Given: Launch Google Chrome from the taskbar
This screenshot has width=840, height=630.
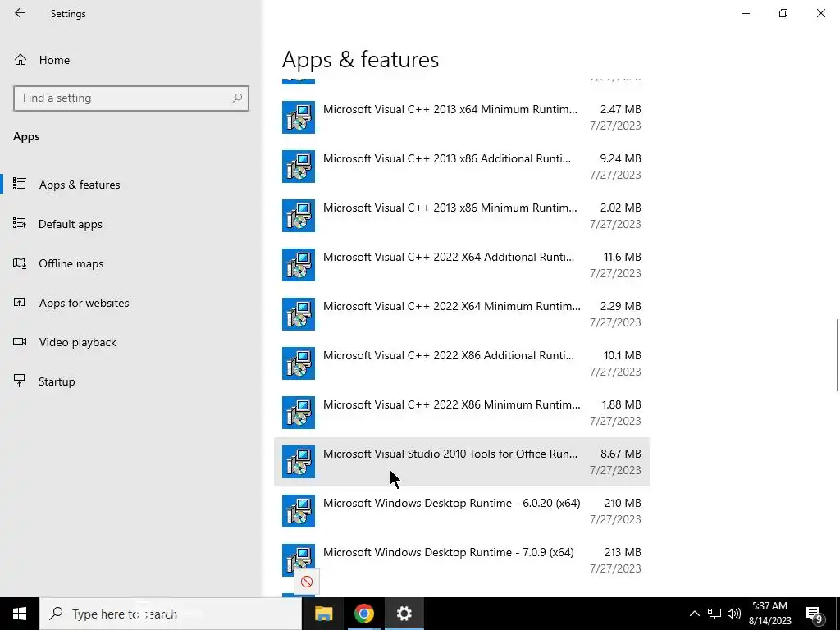Looking at the screenshot, I should 363,614.
